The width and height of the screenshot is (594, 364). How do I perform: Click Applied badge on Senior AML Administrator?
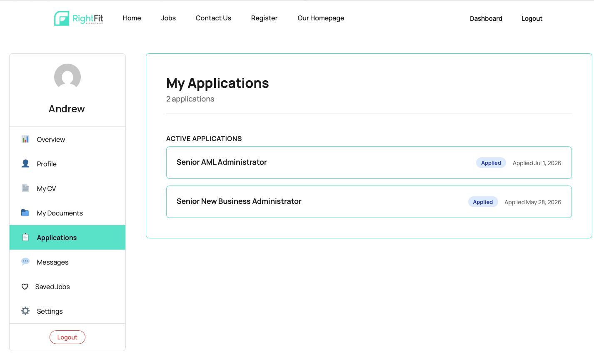(491, 163)
